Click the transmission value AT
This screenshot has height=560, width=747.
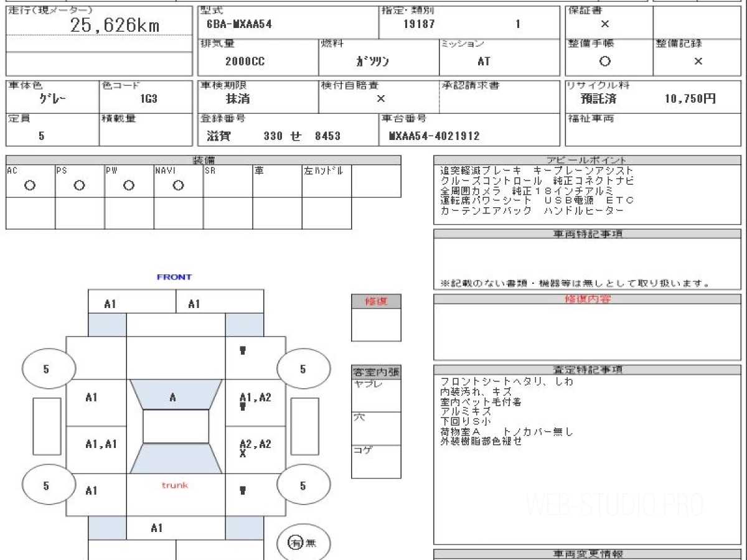click(484, 61)
